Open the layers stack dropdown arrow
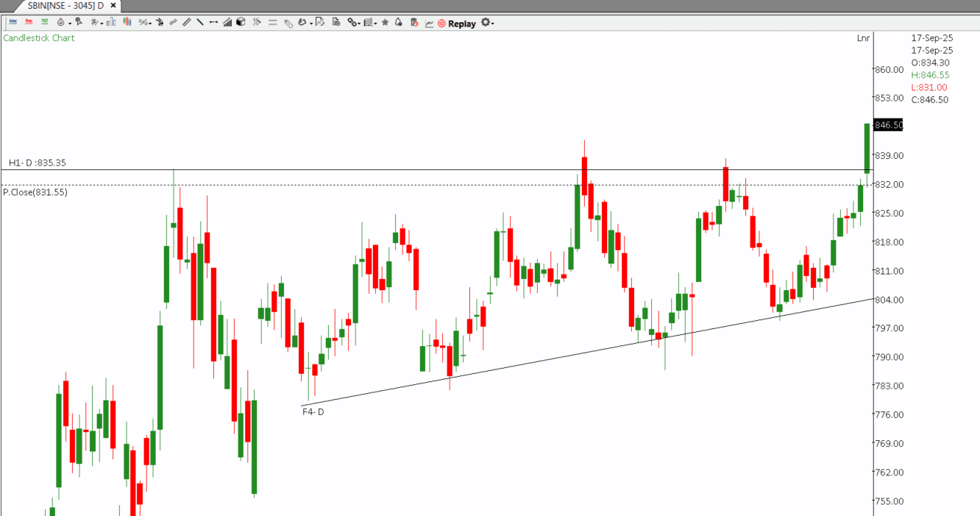The width and height of the screenshot is (980, 516). click(311, 24)
